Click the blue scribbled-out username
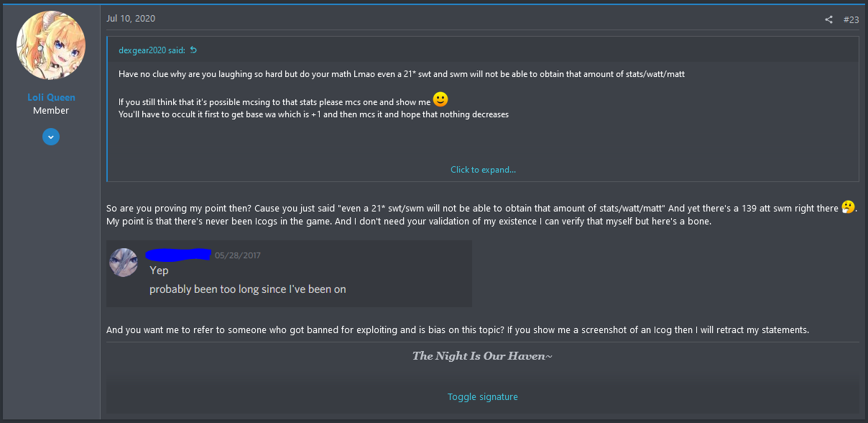 point(178,253)
